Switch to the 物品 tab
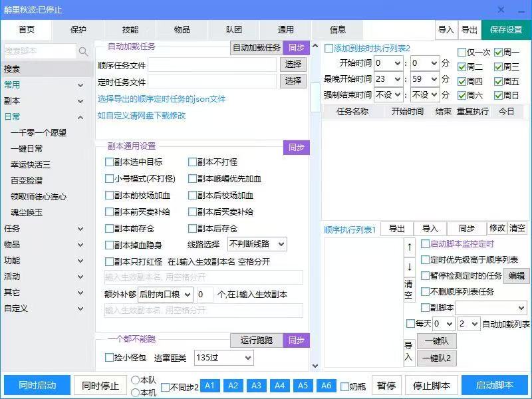The image size is (532, 399). [182, 30]
